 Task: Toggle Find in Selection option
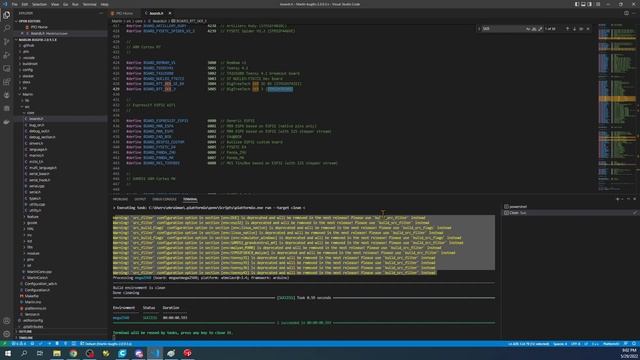click(x=581, y=29)
